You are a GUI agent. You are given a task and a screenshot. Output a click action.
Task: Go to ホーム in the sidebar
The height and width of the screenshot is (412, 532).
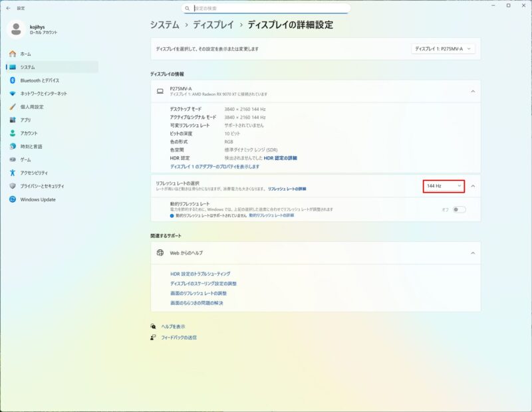(x=53, y=54)
